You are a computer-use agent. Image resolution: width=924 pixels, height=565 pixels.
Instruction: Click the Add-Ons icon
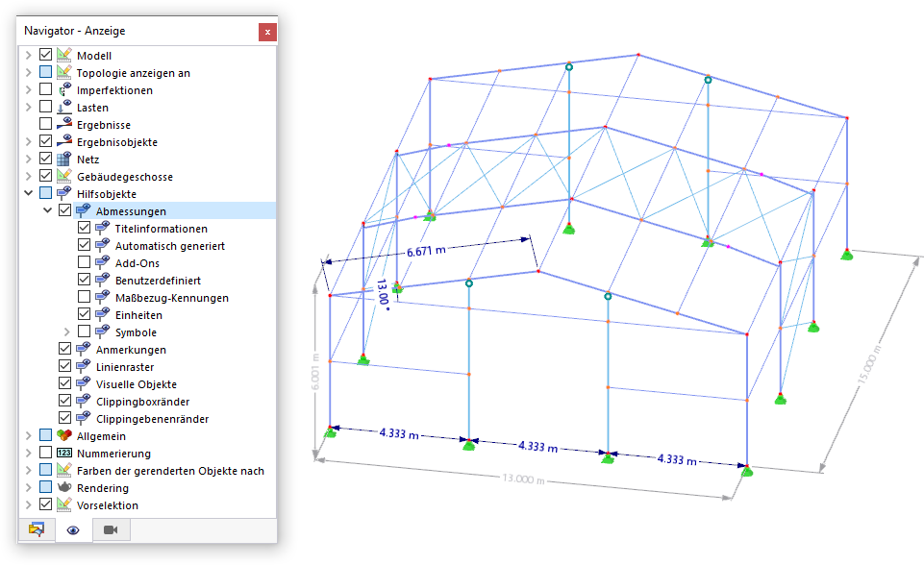(x=103, y=262)
